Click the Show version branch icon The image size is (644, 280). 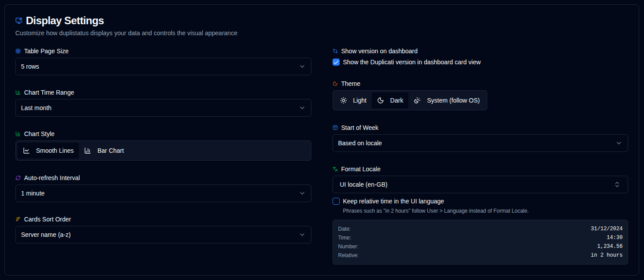[x=335, y=51]
